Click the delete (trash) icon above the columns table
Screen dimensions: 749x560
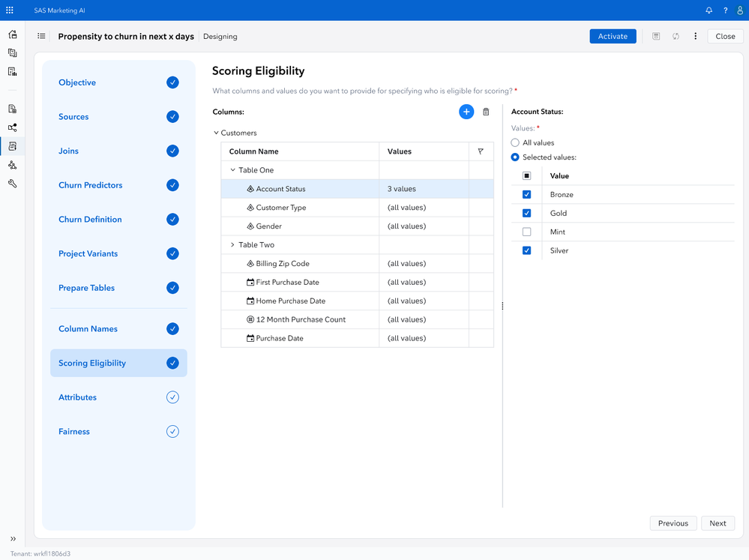click(485, 111)
